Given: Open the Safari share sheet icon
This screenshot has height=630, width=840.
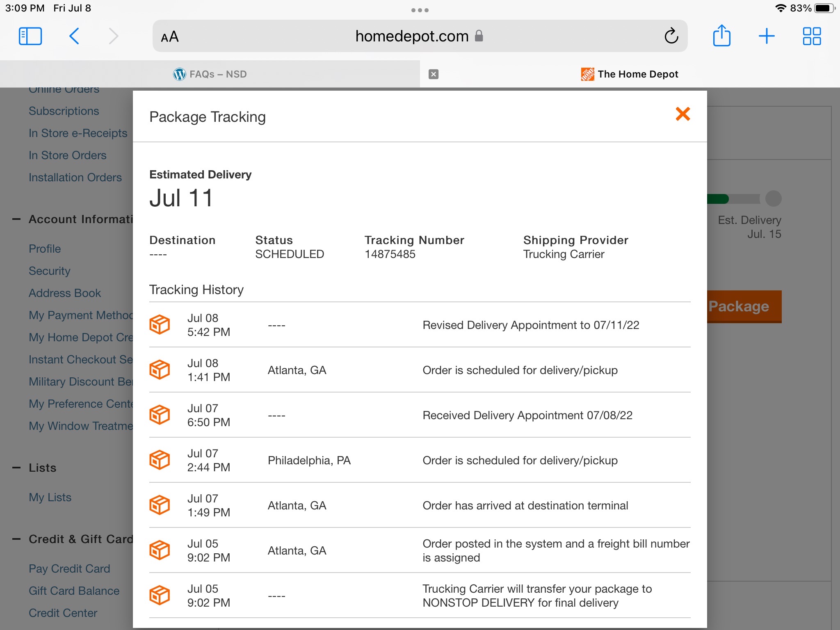Looking at the screenshot, I should point(721,36).
